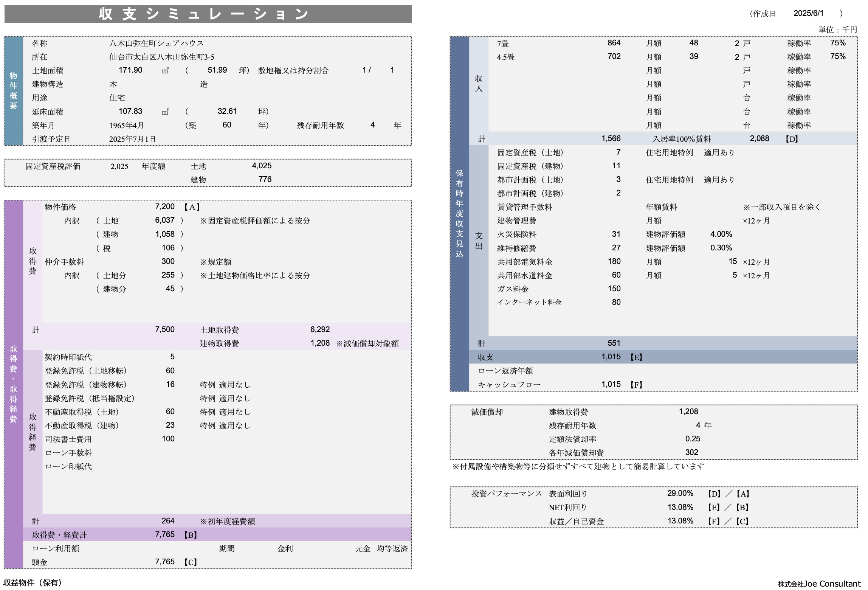Click 司法書士費用 value 100

168,439
